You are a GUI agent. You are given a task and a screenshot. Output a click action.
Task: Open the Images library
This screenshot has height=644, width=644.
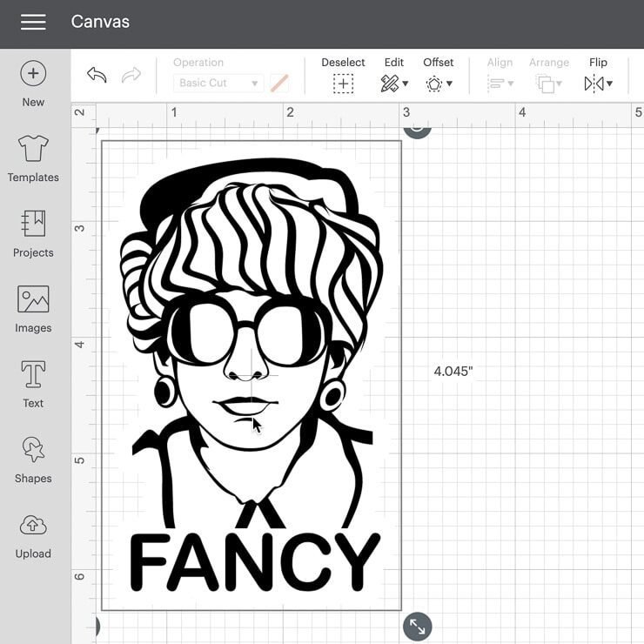33,300
